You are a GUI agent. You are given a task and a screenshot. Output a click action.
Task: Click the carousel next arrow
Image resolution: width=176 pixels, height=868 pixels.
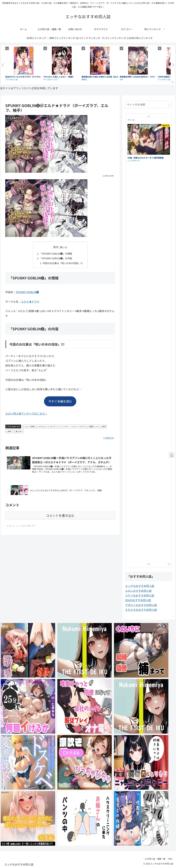point(173,65)
